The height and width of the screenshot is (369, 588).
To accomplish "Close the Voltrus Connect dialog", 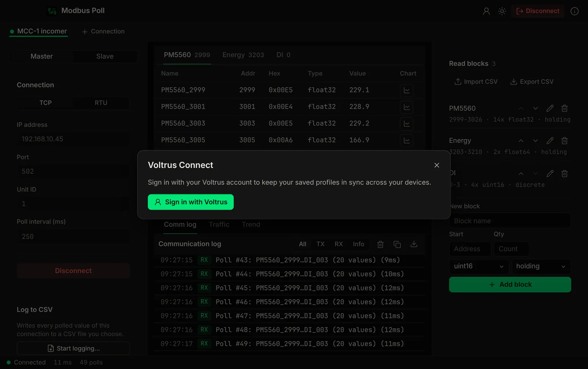I will (437, 165).
